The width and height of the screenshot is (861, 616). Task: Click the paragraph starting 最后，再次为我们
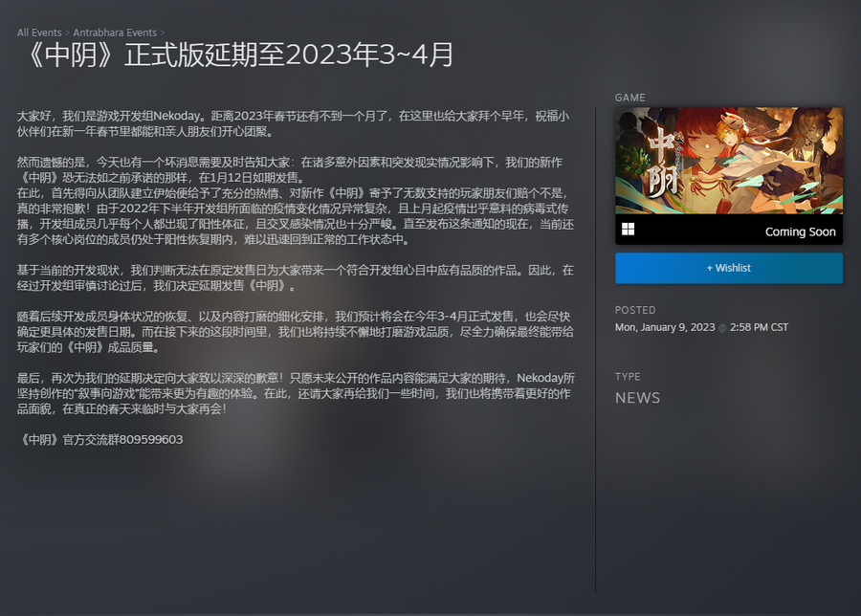pyautogui.click(x=295, y=391)
